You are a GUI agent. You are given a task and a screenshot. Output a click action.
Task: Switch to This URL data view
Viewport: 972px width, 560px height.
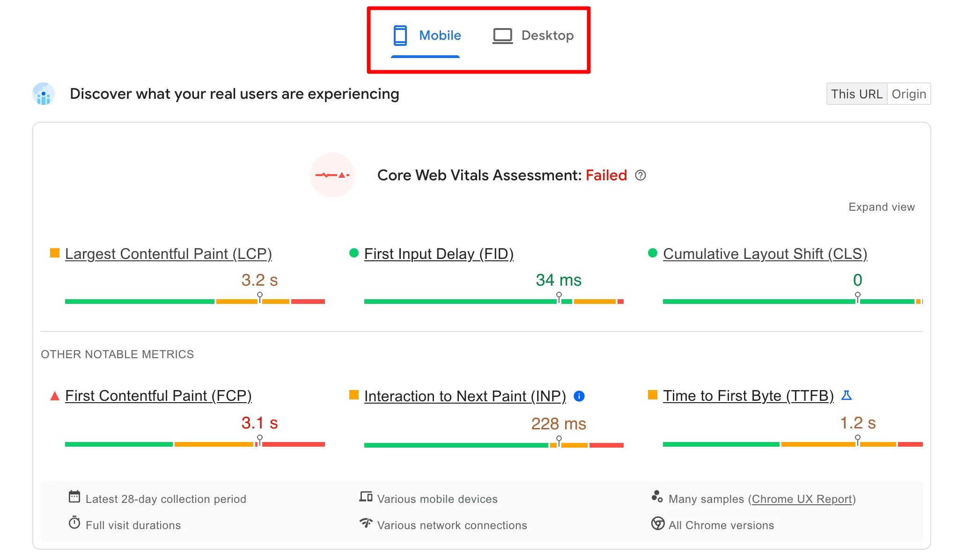[856, 94]
